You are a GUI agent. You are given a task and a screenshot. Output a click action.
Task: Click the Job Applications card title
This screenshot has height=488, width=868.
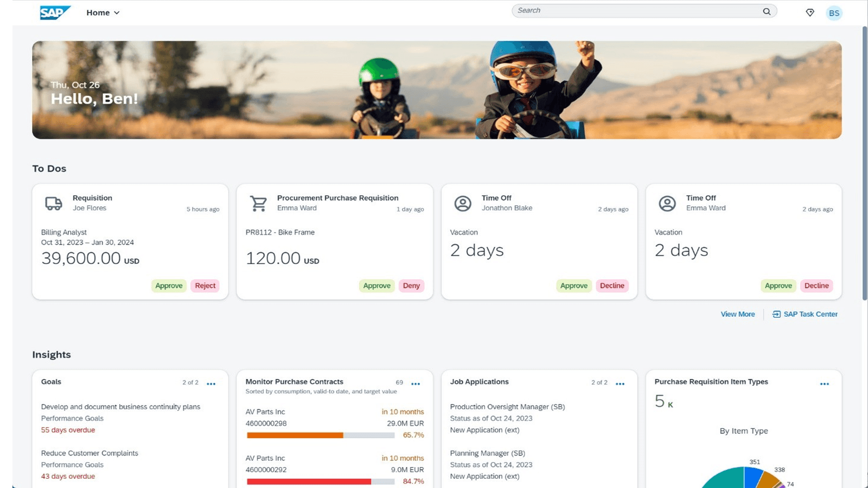point(479,382)
